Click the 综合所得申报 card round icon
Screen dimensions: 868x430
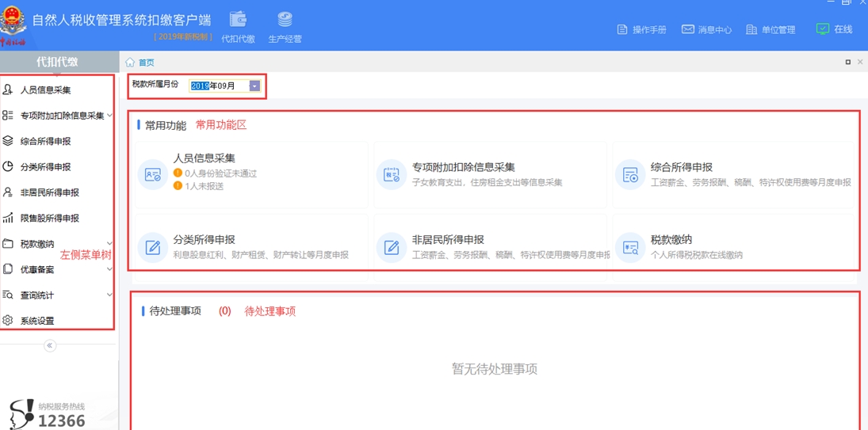(630, 175)
